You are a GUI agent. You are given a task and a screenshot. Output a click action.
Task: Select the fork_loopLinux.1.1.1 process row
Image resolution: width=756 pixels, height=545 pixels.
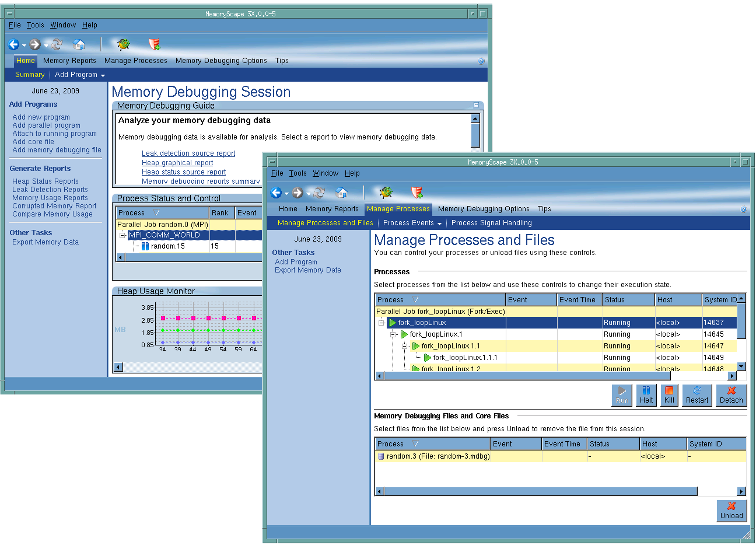click(x=465, y=358)
